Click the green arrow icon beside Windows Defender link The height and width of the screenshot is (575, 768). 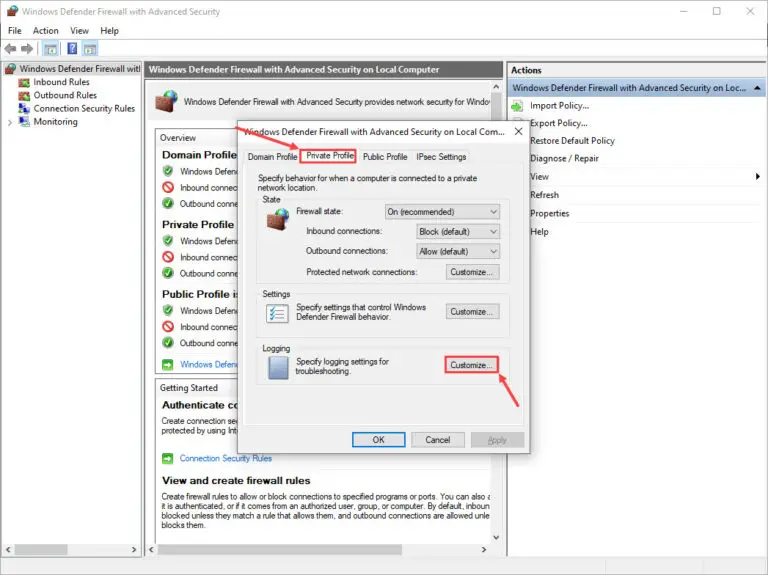pos(168,365)
